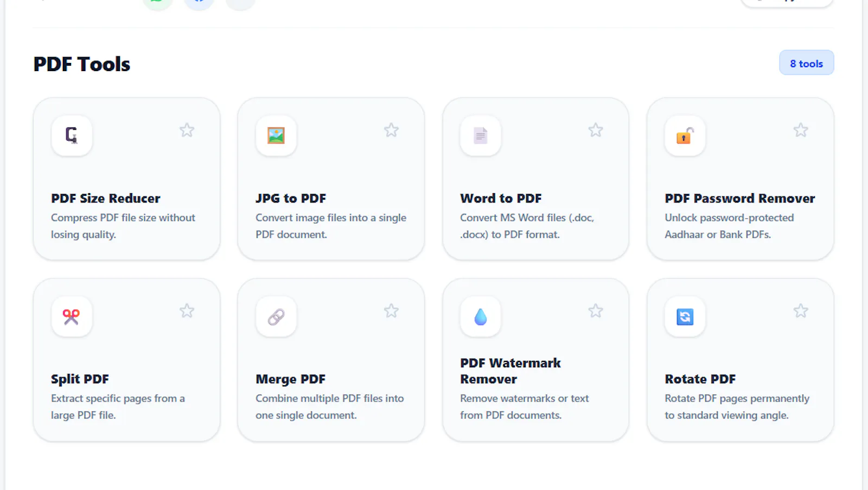Click the Word to PDF document icon
This screenshot has height=490, width=868.
(x=481, y=135)
